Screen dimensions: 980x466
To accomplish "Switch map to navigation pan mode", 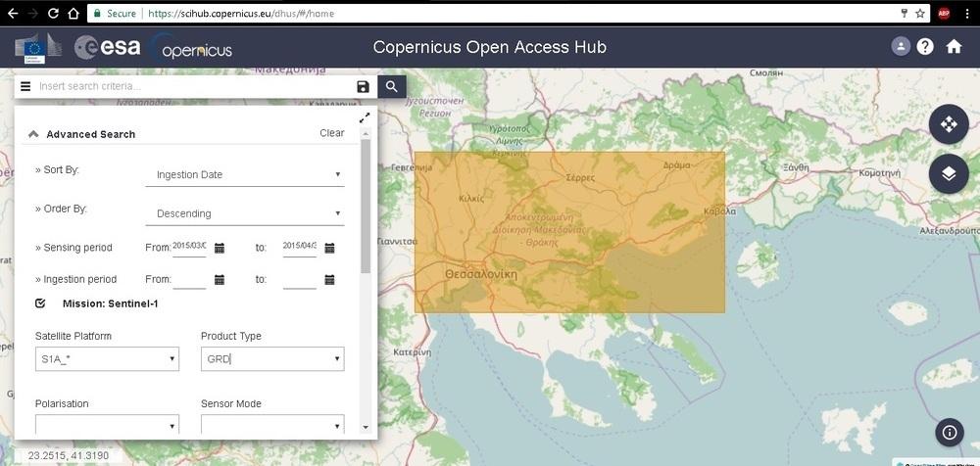I will 949,124.
